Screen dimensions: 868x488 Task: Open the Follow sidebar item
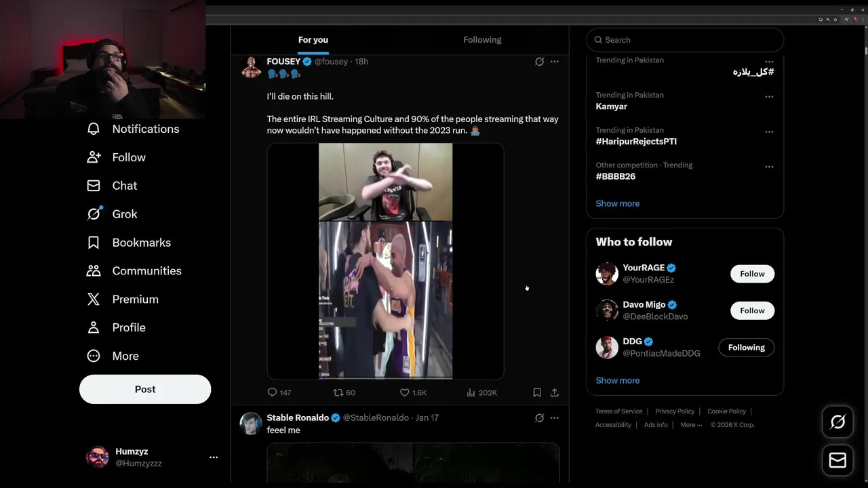116,157
